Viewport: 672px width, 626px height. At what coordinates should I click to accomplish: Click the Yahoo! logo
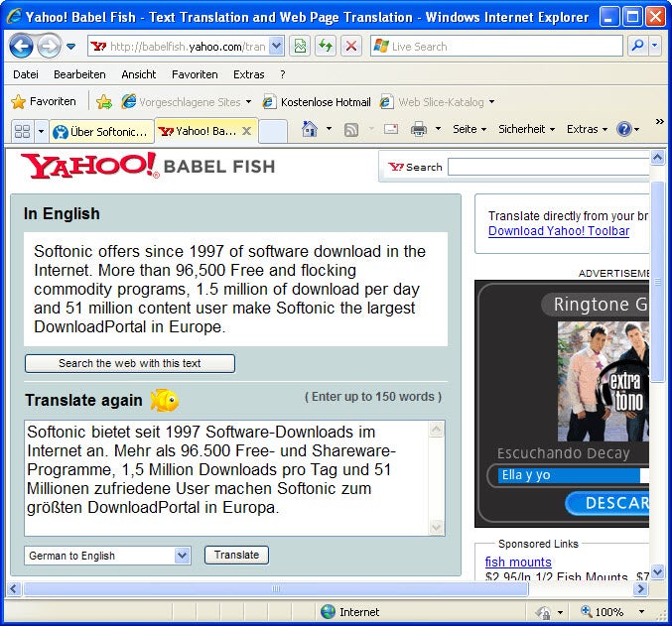click(x=89, y=166)
